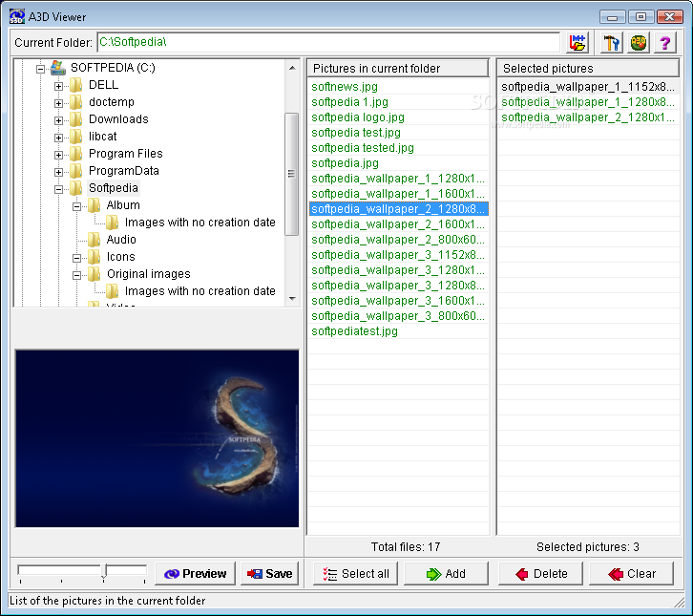Click the open image folder toolbar icon
The width and height of the screenshot is (693, 616).
click(x=577, y=42)
